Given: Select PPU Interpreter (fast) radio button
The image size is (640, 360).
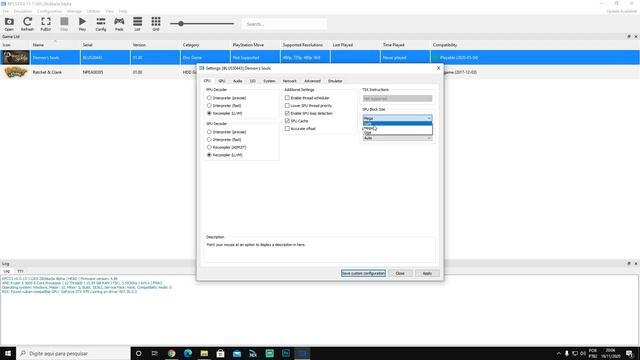Looking at the screenshot, I should [x=209, y=106].
